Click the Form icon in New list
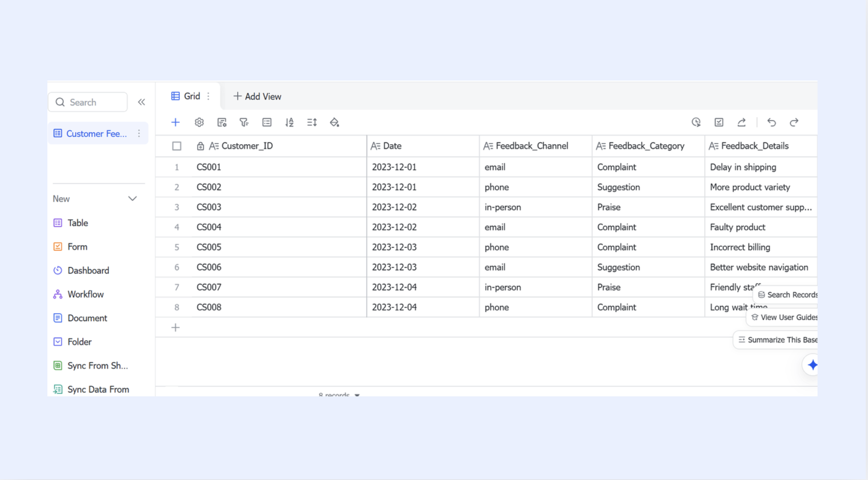The height and width of the screenshot is (480, 868). coord(58,246)
